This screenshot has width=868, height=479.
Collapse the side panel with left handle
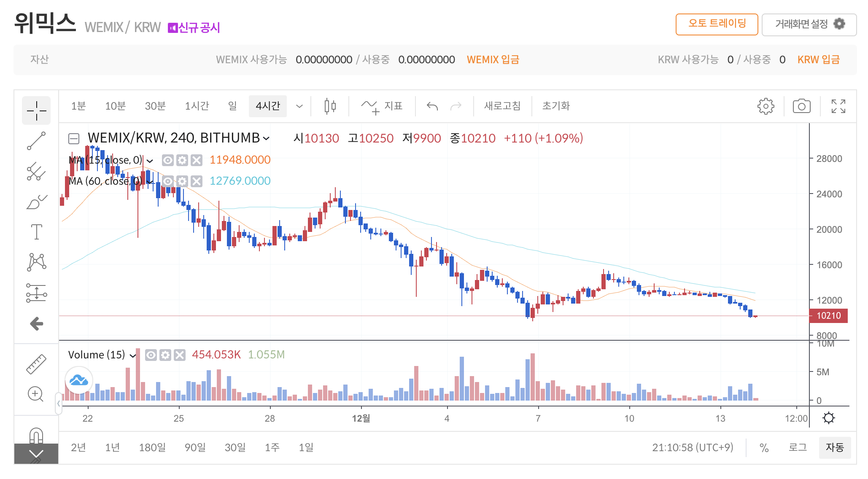tap(58, 403)
